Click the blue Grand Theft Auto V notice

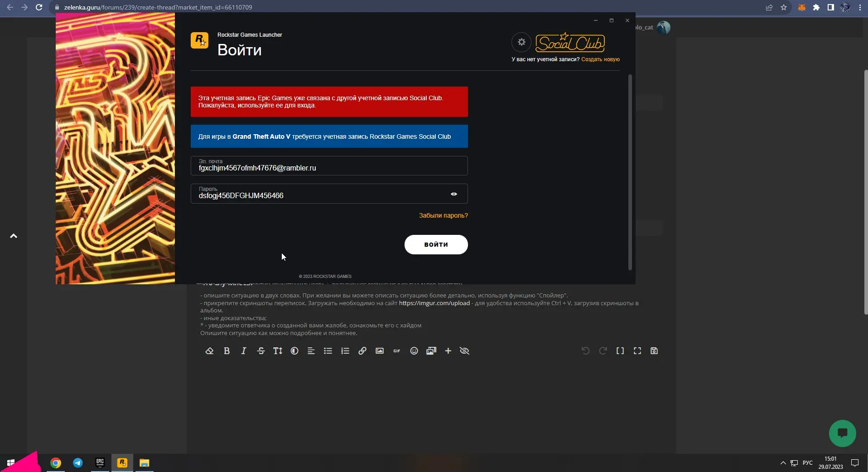(329, 136)
